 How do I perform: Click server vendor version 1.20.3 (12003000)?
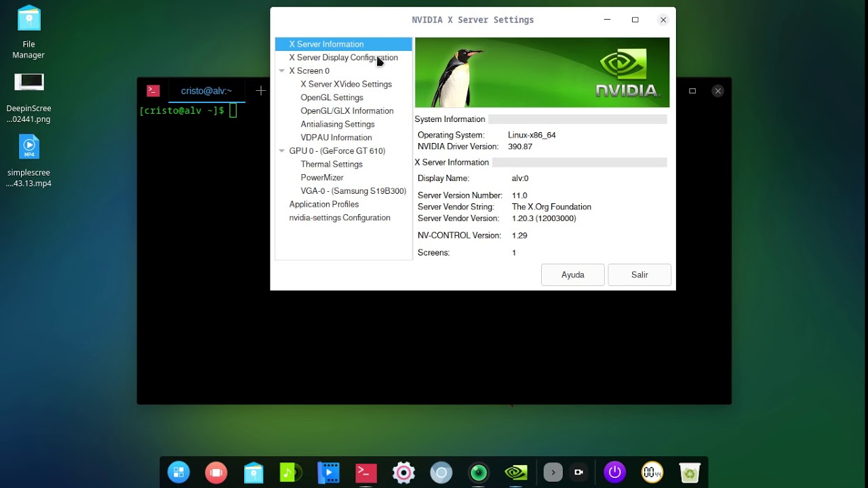544,218
